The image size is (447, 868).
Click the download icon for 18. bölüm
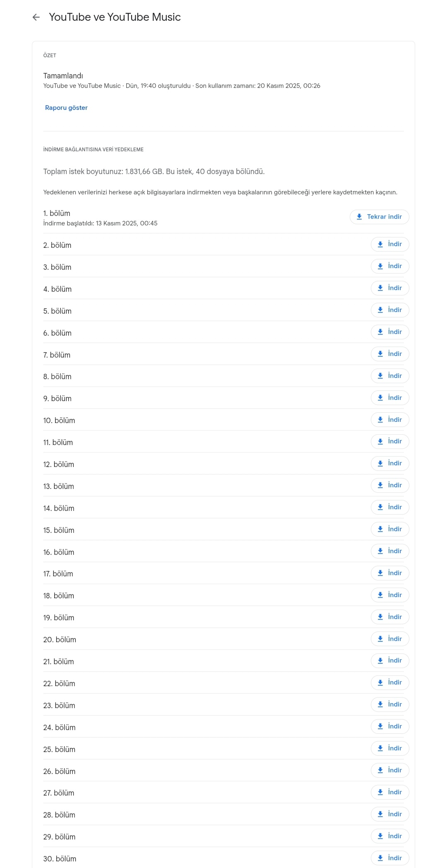point(380,595)
